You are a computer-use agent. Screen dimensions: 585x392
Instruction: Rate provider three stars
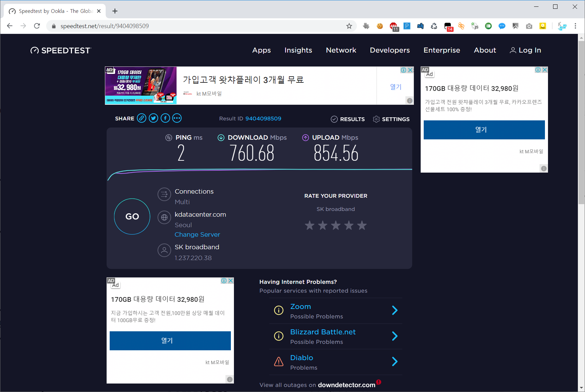point(336,225)
